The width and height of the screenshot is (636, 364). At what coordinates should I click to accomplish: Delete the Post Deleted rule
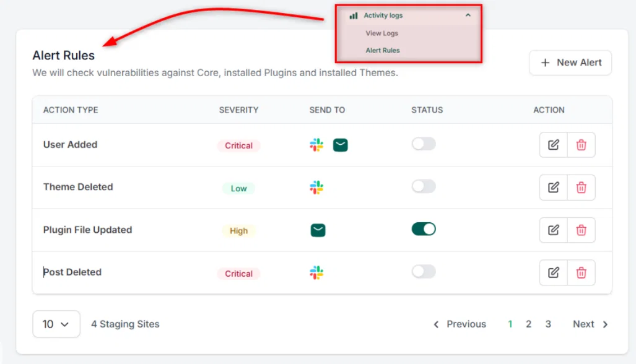(582, 272)
